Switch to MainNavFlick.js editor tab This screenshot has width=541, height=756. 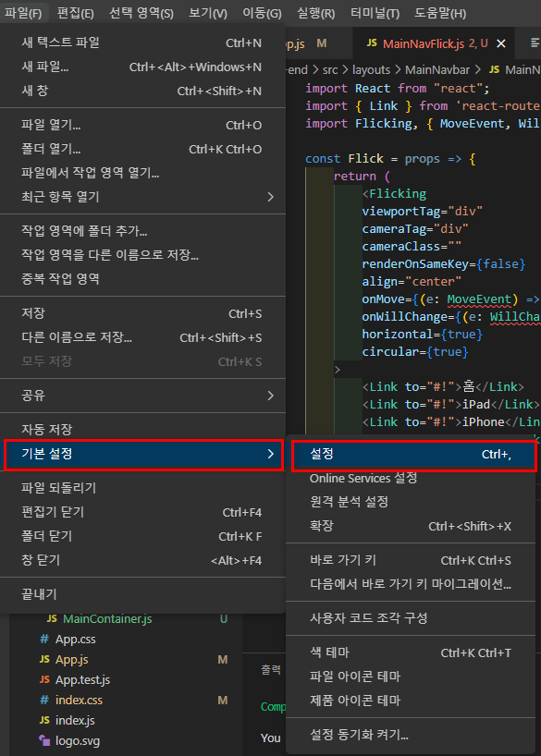pyautogui.click(x=434, y=43)
